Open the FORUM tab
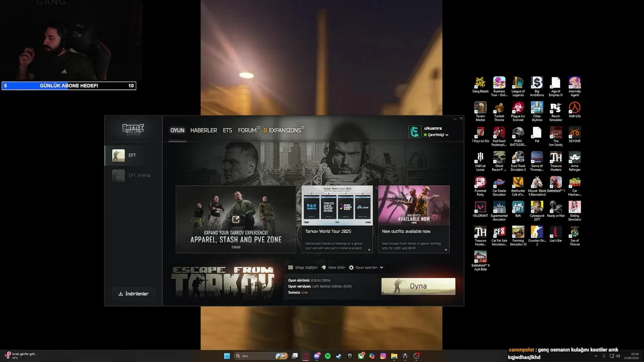 248,130
